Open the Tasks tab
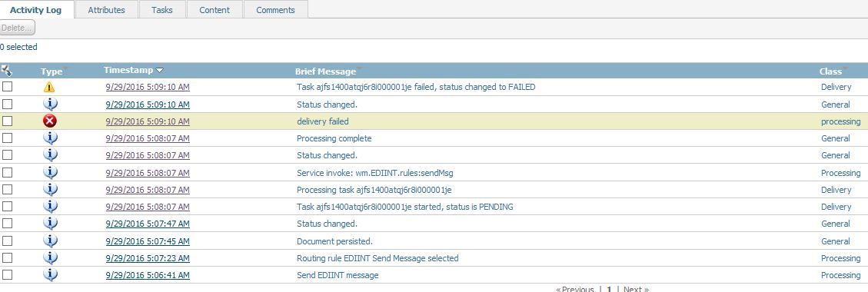The height and width of the screenshot is (292, 868). coord(162,10)
